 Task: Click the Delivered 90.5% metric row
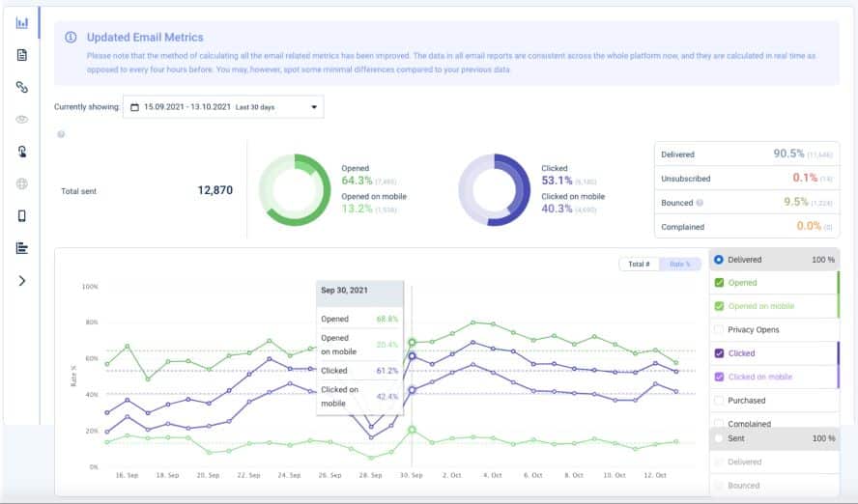click(x=747, y=154)
